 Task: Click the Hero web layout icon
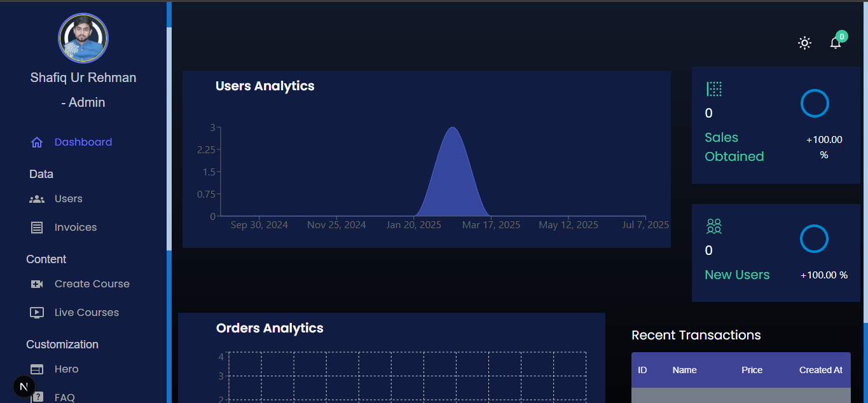point(37,369)
